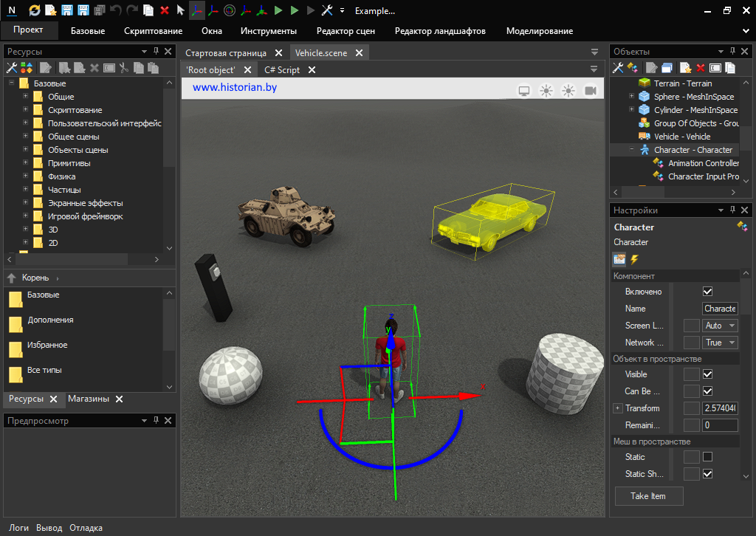Click the red delete X in the top toolbar
The width and height of the screenshot is (756, 536).
[164, 10]
